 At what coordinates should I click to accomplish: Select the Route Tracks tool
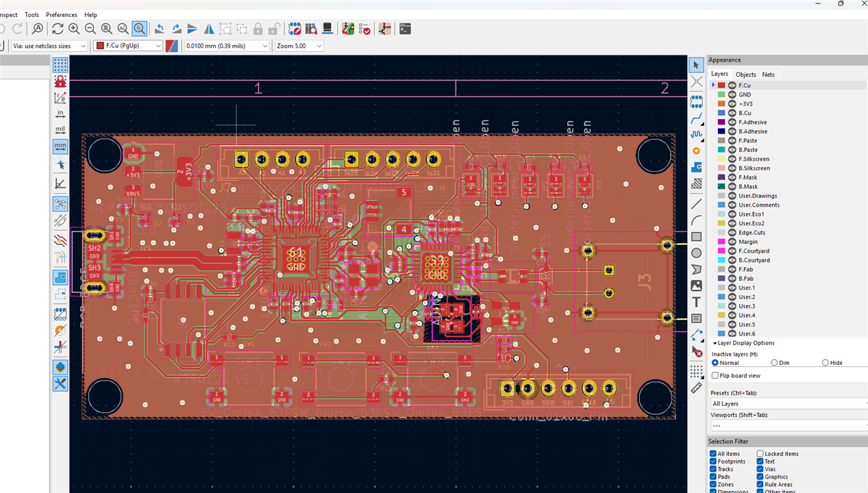point(696,118)
